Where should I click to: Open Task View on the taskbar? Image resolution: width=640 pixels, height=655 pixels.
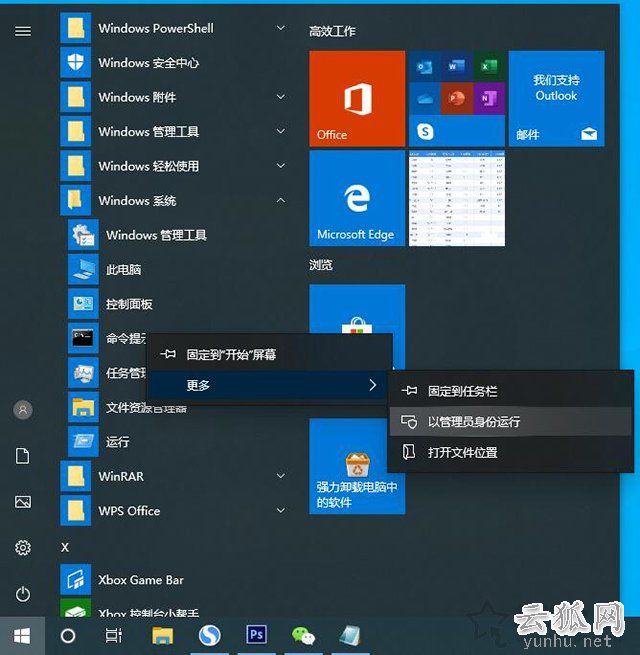(113, 635)
